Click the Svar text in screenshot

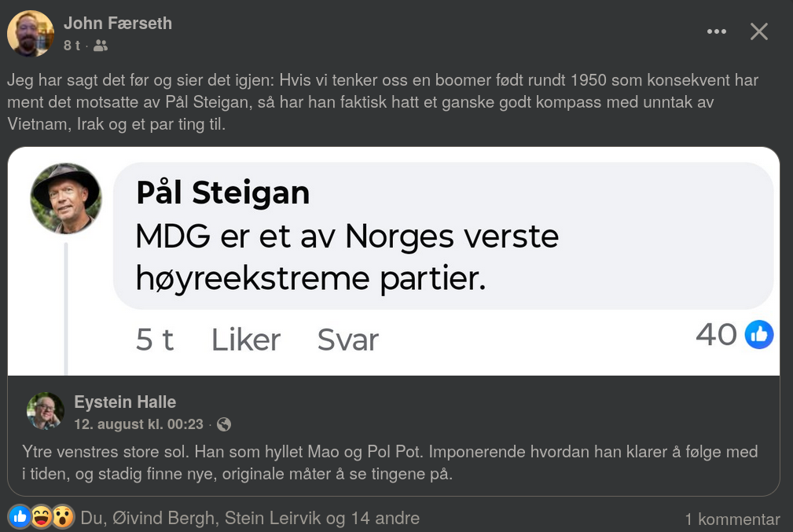[x=348, y=339]
